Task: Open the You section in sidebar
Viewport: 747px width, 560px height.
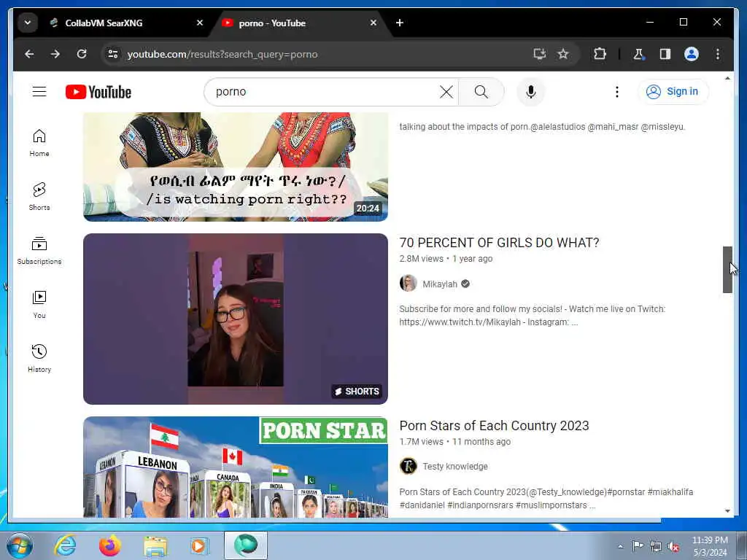Action: pos(39,304)
